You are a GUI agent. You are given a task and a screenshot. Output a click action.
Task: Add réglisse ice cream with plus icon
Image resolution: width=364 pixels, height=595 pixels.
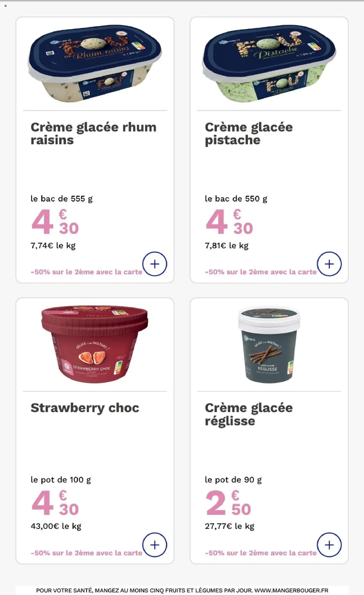click(x=329, y=545)
